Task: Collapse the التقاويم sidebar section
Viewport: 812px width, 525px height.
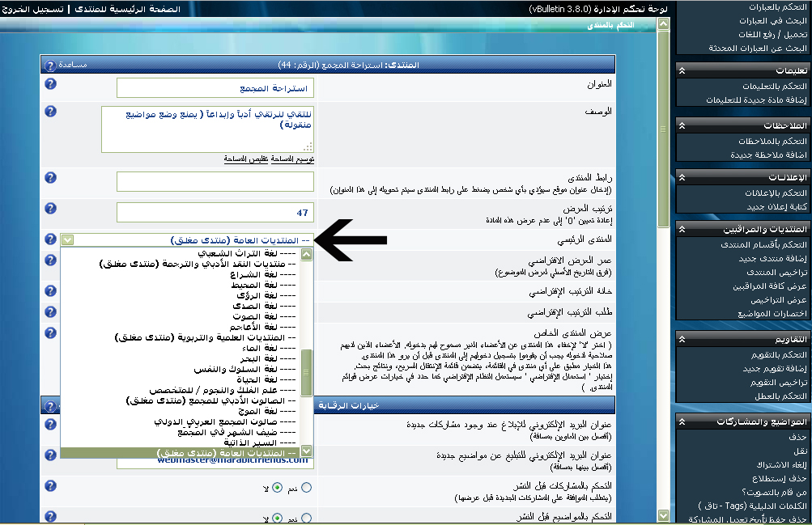Action: pos(682,339)
